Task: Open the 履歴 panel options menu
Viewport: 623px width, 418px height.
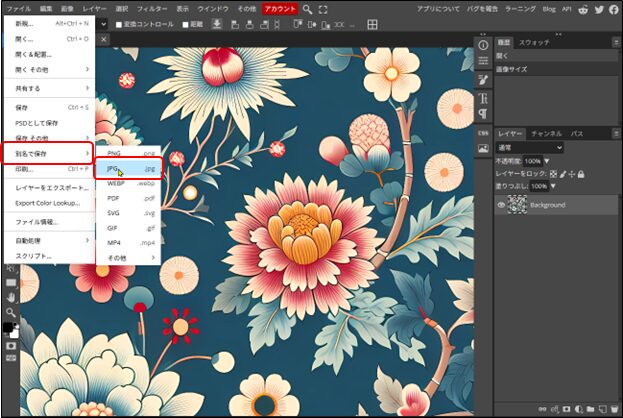Action: coord(616,42)
